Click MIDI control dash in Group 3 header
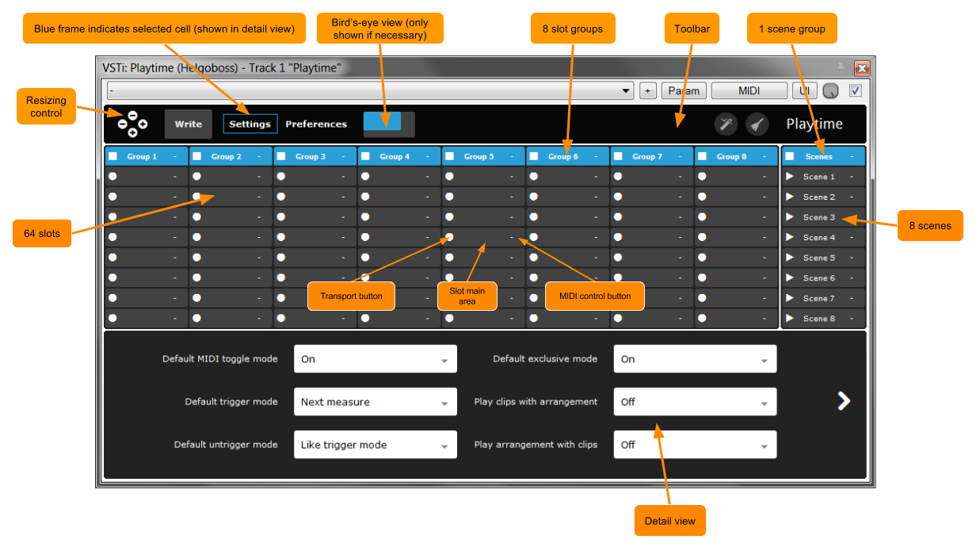The width and height of the screenshot is (980, 551). [x=343, y=156]
